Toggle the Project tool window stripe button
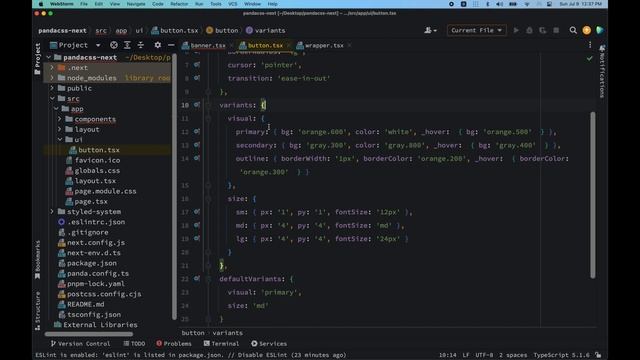 [x=38, y=58]
